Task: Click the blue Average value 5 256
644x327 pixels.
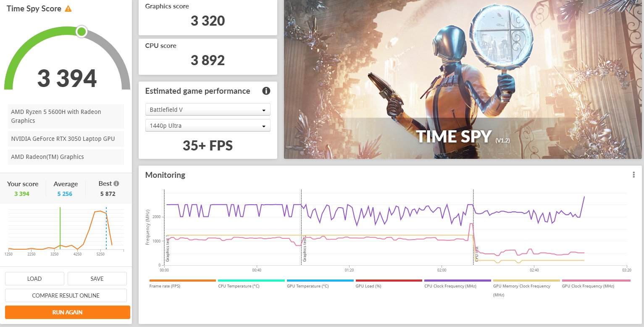Action: pos(65,194)
